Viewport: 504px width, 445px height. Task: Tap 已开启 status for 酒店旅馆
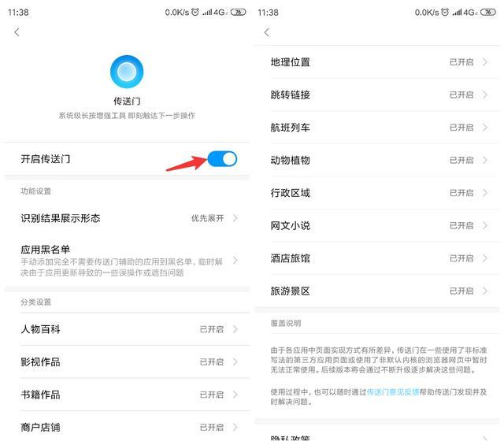point(461,258)
